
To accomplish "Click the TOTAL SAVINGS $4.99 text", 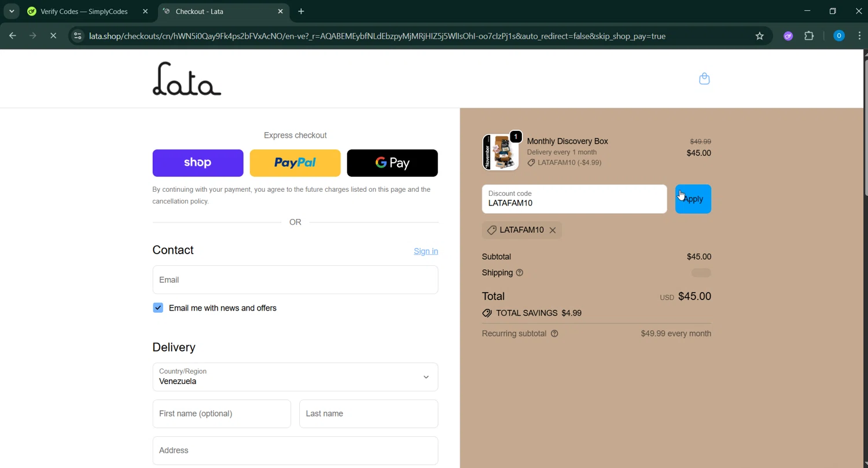I will 539,313.
